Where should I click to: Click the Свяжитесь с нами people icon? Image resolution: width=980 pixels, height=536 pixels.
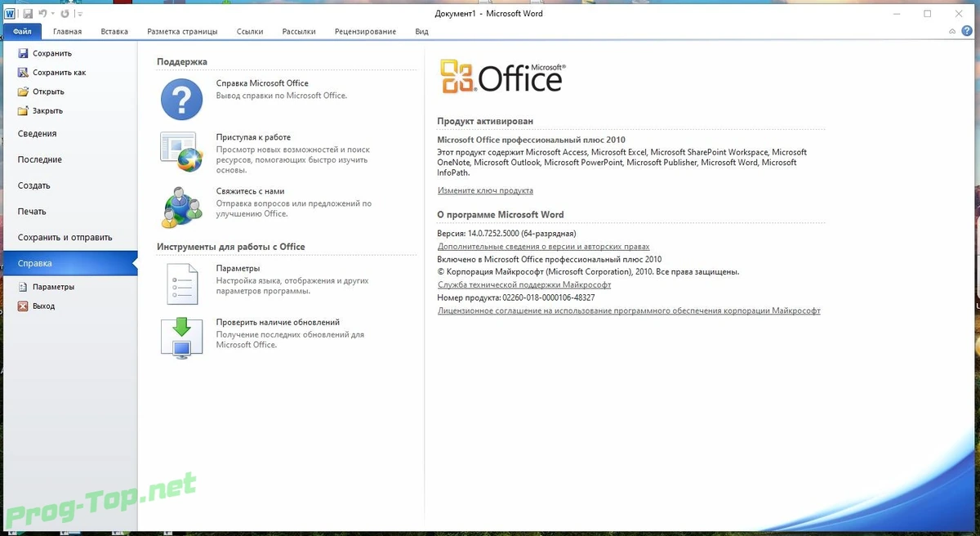(x=181, y=207)
